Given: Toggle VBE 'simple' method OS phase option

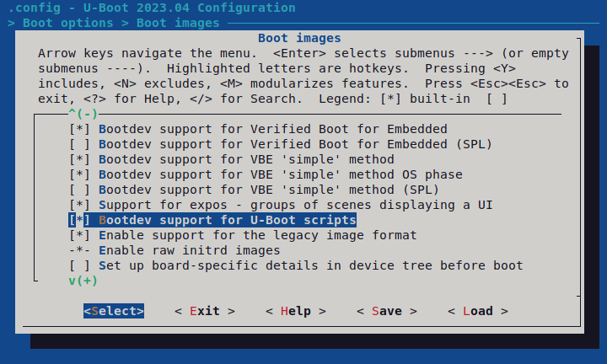Looking at the screenshot, I should [x=266, y=174].
